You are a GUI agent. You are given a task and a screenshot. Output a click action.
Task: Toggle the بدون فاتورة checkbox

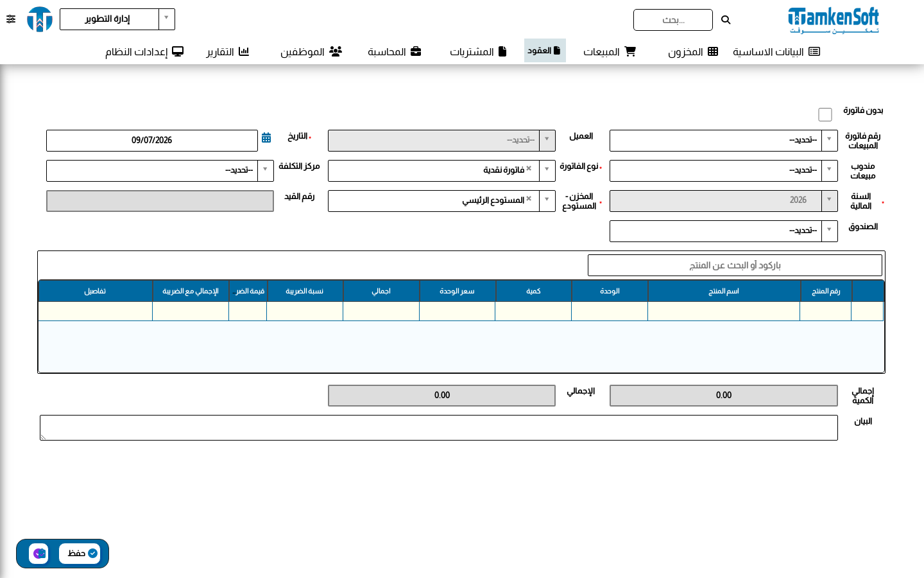pos(825,114)
